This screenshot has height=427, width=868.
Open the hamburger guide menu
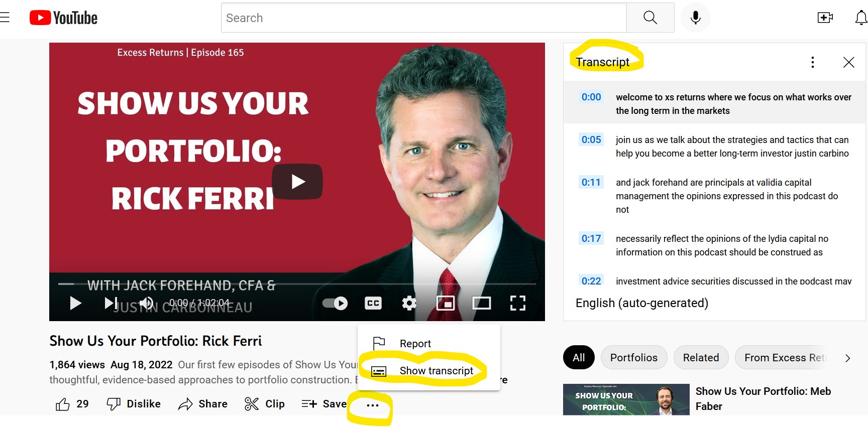(4, 18)
